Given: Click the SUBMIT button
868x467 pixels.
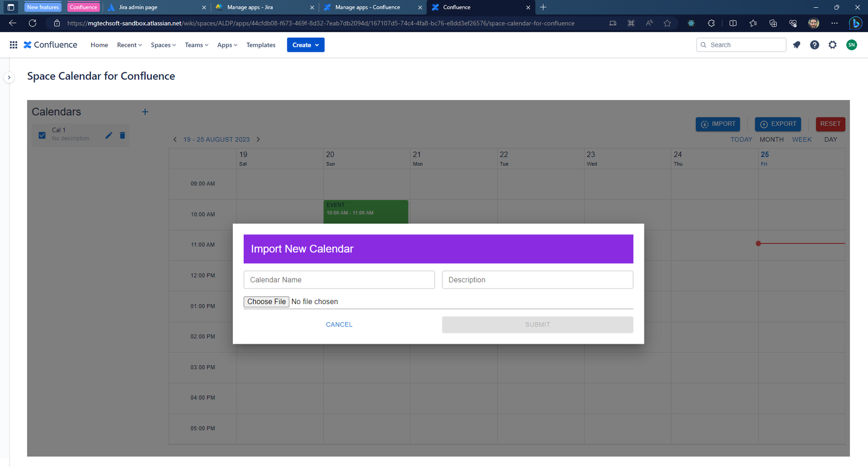Looking at the screenshot, I should coord(537,325).
